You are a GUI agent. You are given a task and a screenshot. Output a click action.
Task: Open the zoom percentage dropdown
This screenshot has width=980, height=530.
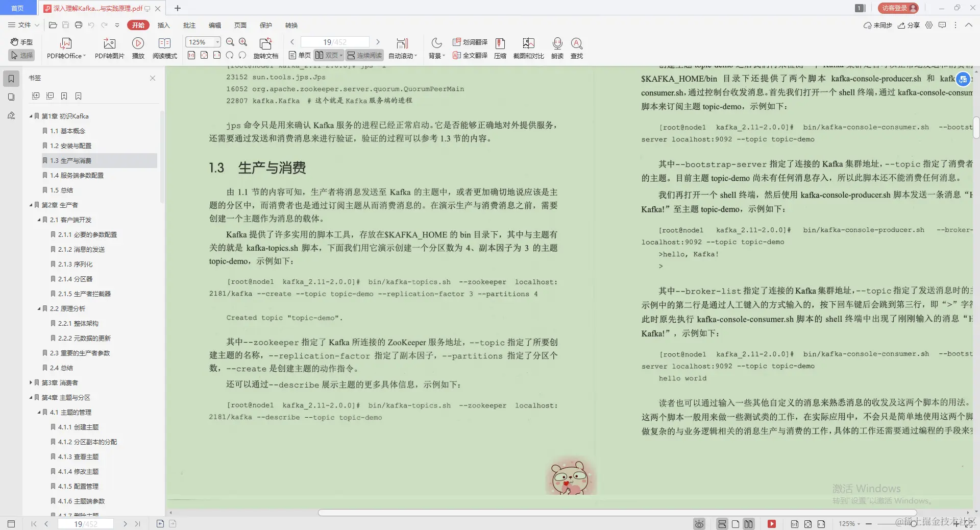(x=217, y=42)
